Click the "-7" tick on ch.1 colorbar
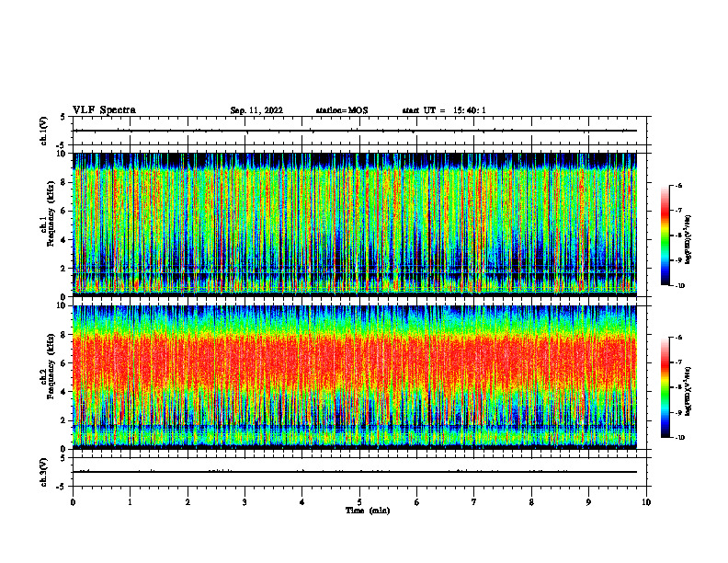This screenshot has width=728, height=563. tap(678, 211)
